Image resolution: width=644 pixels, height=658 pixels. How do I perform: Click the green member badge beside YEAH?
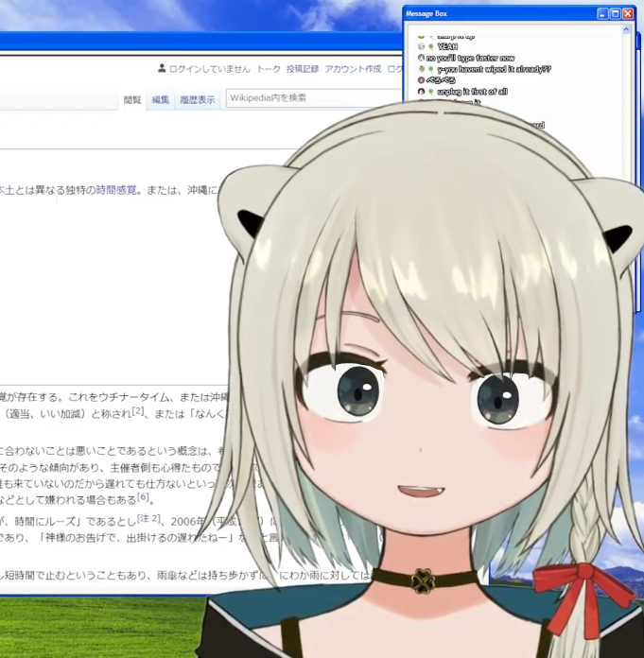click(x=430, y=47)
